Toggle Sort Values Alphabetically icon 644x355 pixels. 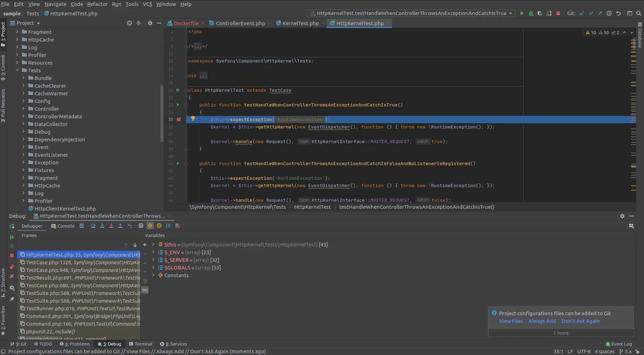point(168,226)
